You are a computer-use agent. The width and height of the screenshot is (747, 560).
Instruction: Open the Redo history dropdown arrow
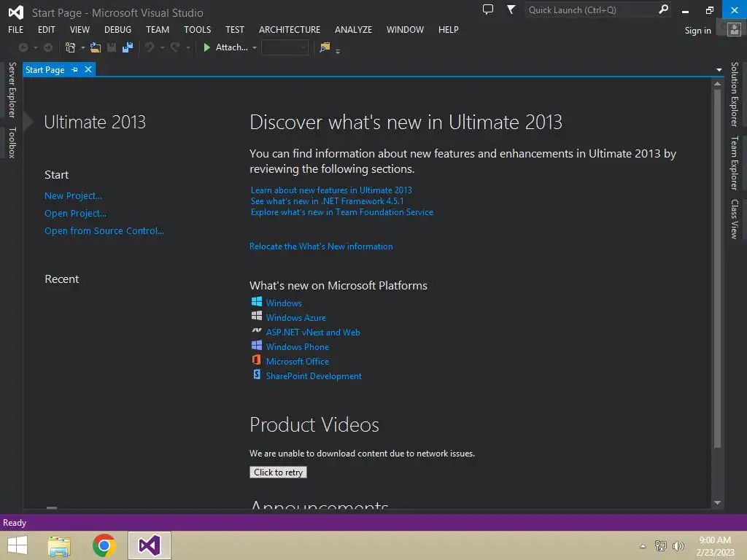point(188,47)
